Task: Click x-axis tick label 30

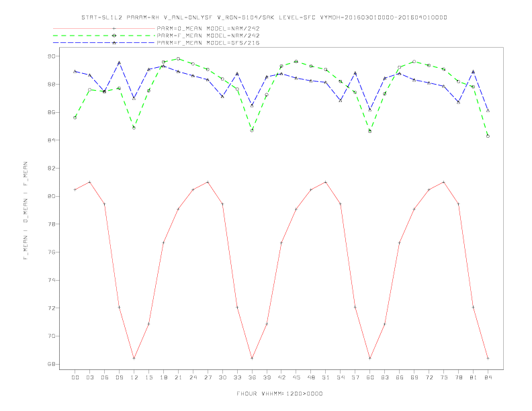Action: pyautogui.click(x=222, y=377)
